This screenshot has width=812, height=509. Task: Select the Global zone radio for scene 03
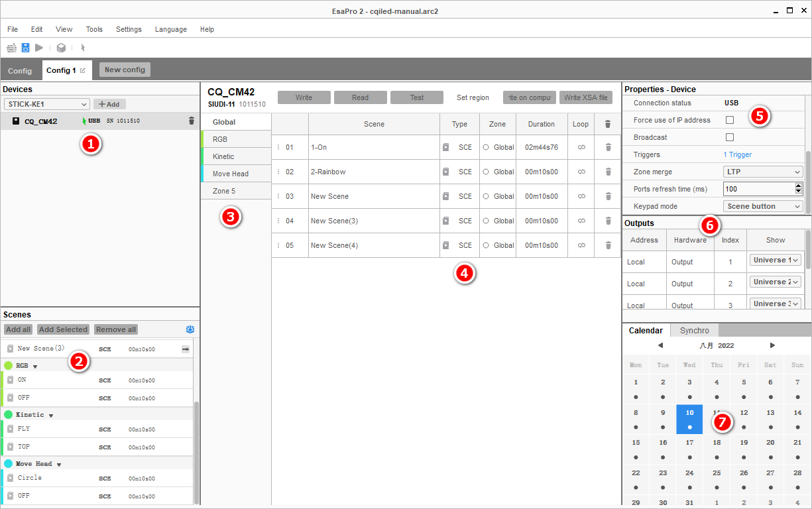486,196
